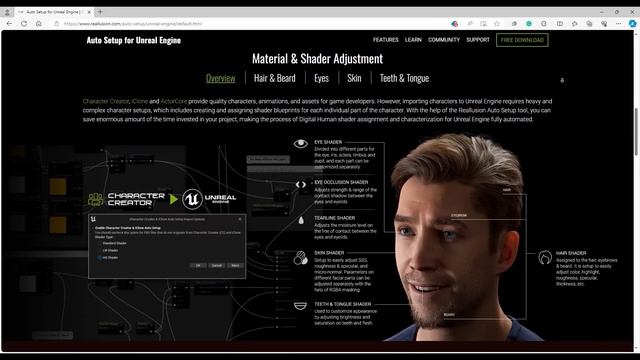This screenshot has height=360, width=640.
Task: Click the Eye Shader eye icon
Action: (x=301, y=143)
